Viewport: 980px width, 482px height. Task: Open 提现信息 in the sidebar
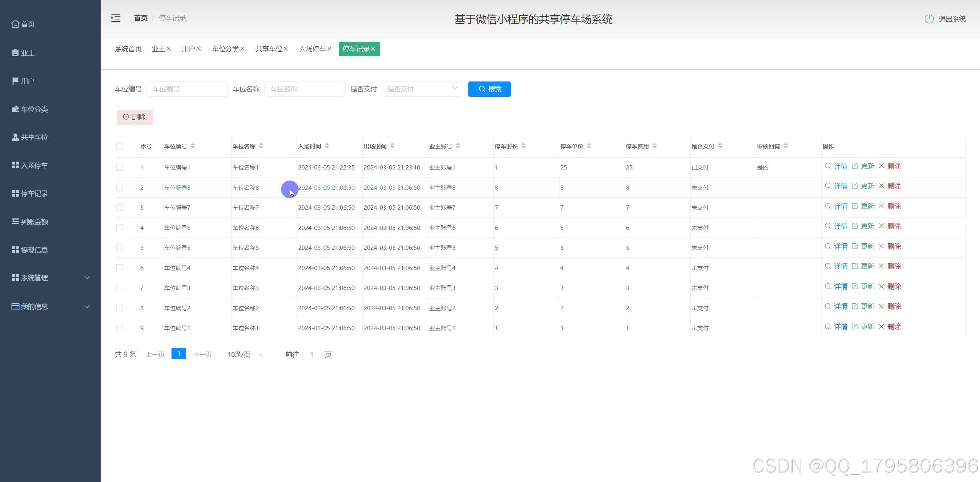(30, 250)
